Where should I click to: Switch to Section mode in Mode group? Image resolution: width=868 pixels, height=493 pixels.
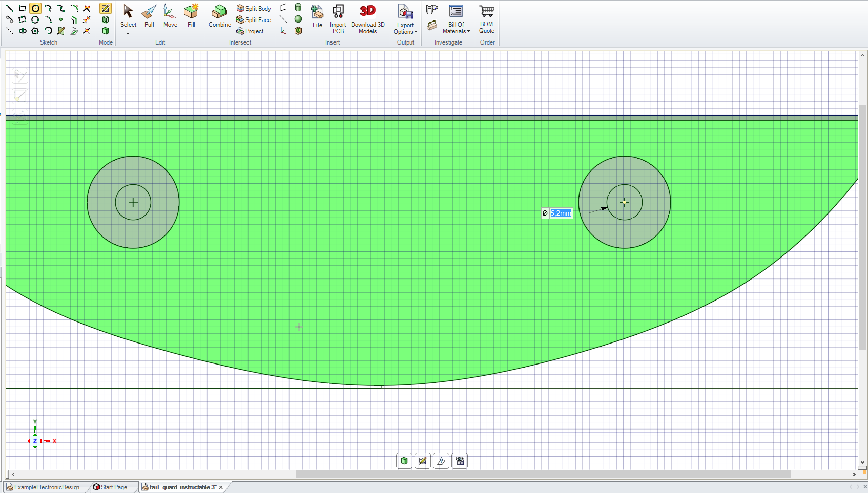click(105, 20)
